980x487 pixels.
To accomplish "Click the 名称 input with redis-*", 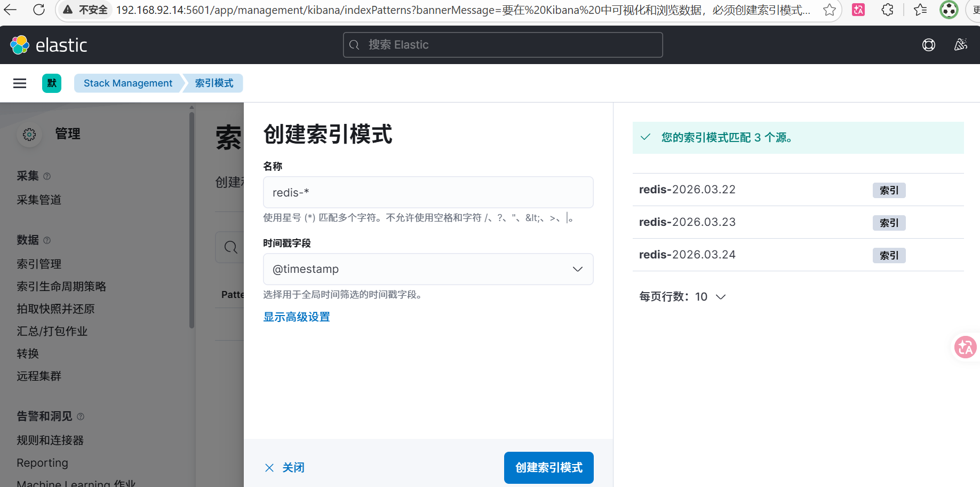I will [x=428, y=192].
